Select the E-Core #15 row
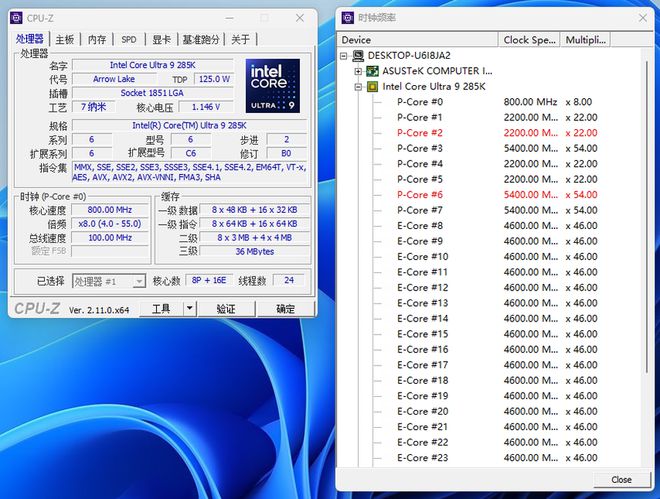 (x=497, y=334)
